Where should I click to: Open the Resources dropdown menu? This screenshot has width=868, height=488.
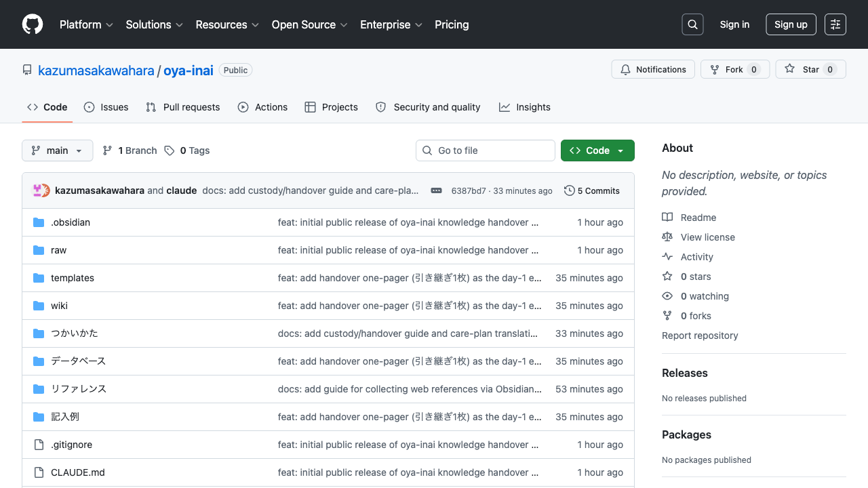[228, 24]
